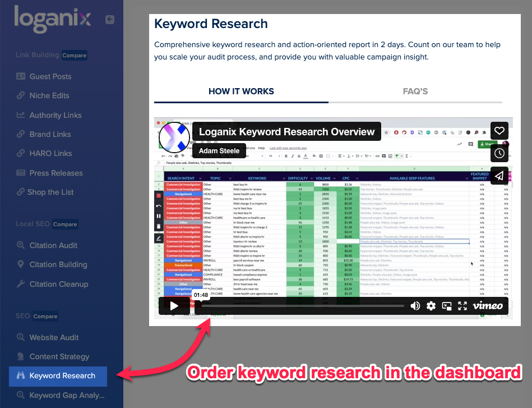This screenshot has width=532, height=408.
Task: Open the video title Loganix Keyword Research Overview
Action: point(286,131)
